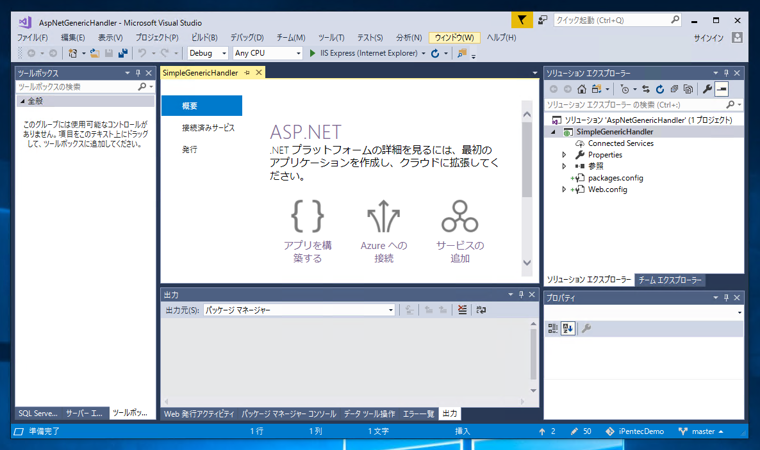Switch to the エラー一覧 tab

pyautogui.click(x=418, y=414)
